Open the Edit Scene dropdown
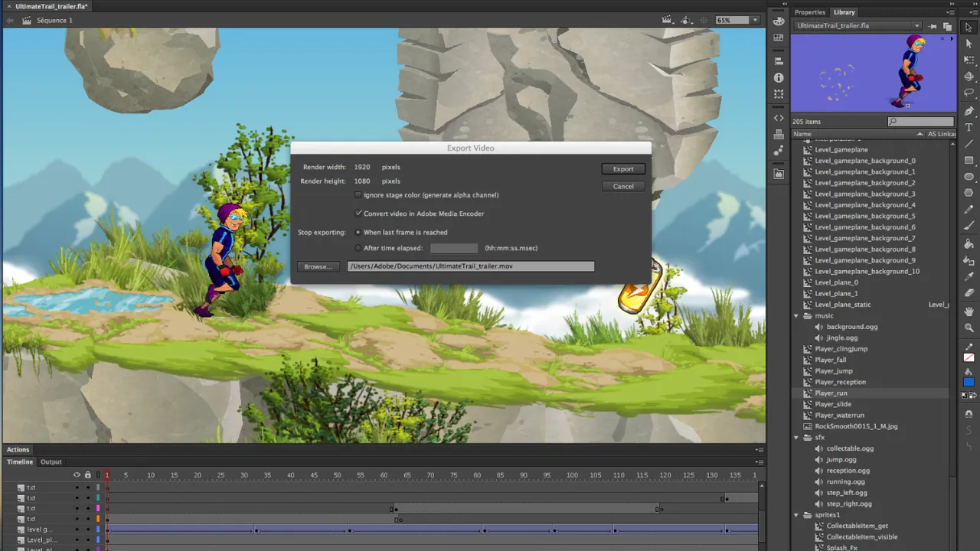This screenshot has width=980, height=551. tap(669, 20)
